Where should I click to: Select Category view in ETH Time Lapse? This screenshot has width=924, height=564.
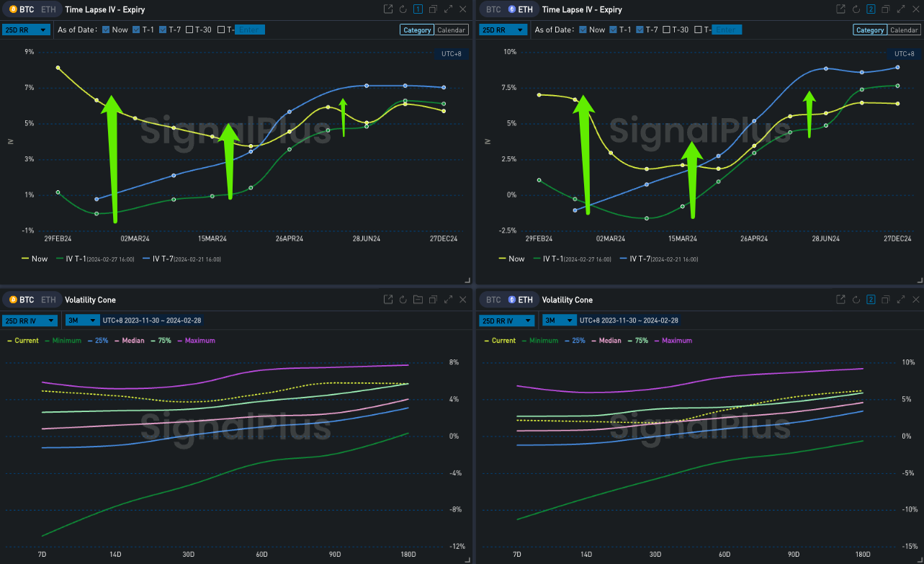click(x=869, y=30)
